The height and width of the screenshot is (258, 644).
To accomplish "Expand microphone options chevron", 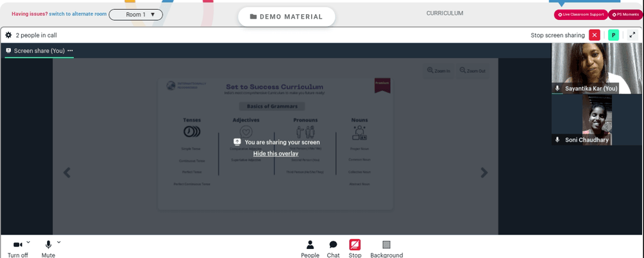I will pos(59,242).
